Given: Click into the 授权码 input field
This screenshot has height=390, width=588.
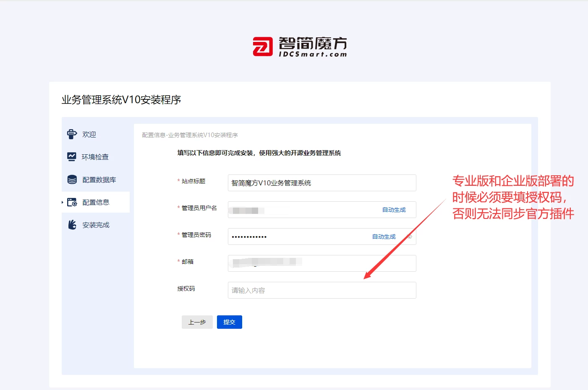Looking at the screenshot, I should (321, 290).
